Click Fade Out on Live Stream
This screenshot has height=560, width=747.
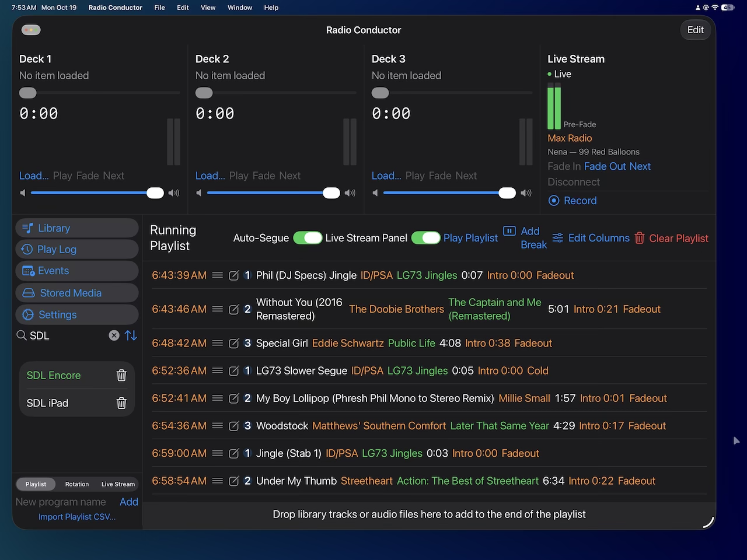[x=605, y=166]
